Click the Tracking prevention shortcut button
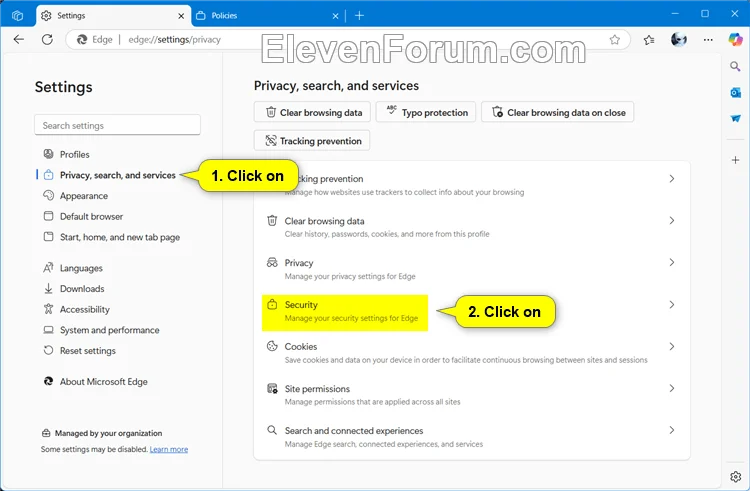750x491 pixels. point(312,141)
